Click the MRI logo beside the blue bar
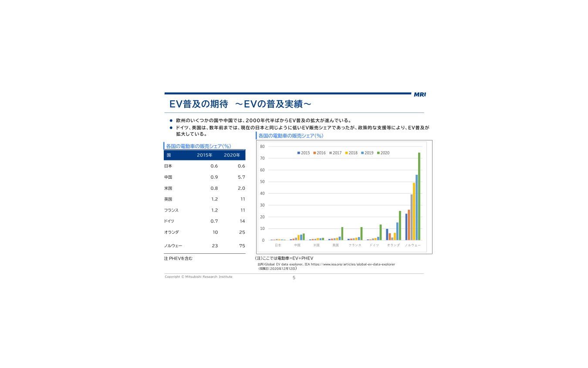Screen dimensions: 588x368 (420, 94)
